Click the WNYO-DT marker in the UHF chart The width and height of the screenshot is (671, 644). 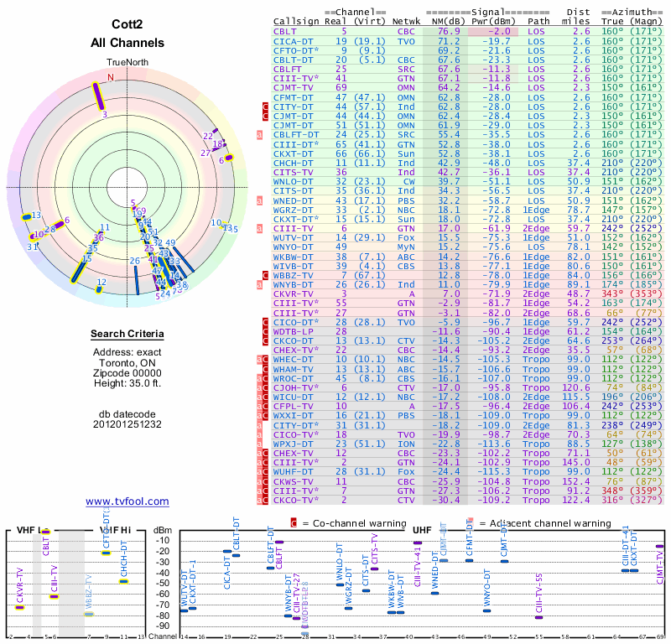coord(487,610)
